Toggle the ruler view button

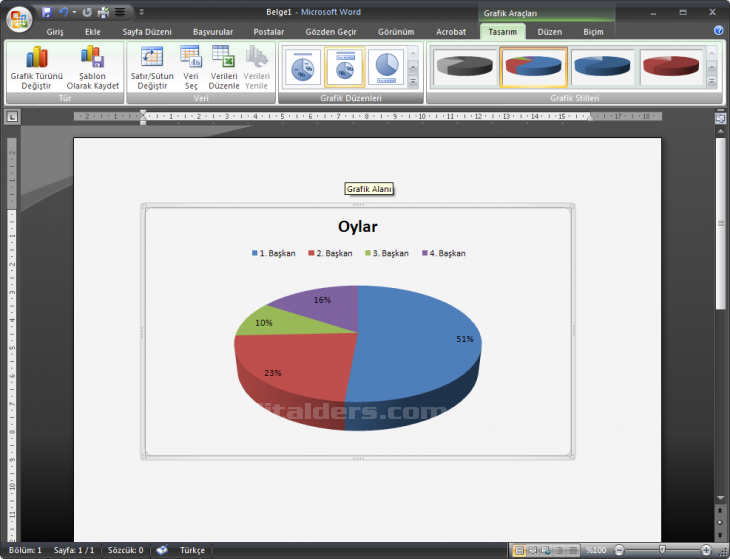point(720,118)
